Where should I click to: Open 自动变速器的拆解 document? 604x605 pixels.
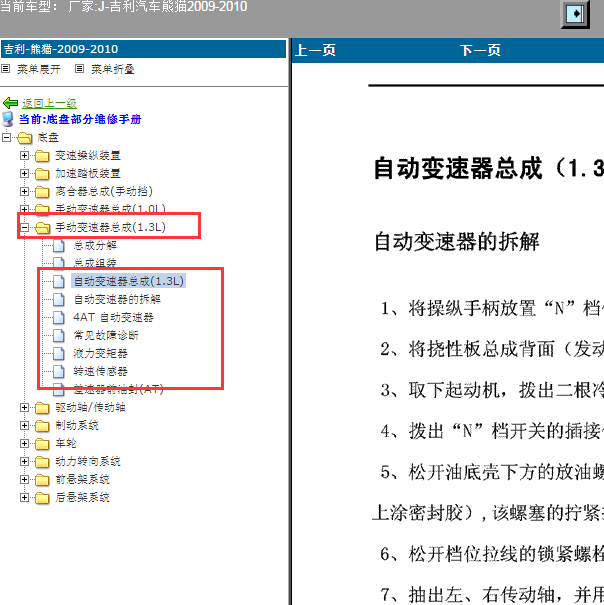(x=117, y=299)
